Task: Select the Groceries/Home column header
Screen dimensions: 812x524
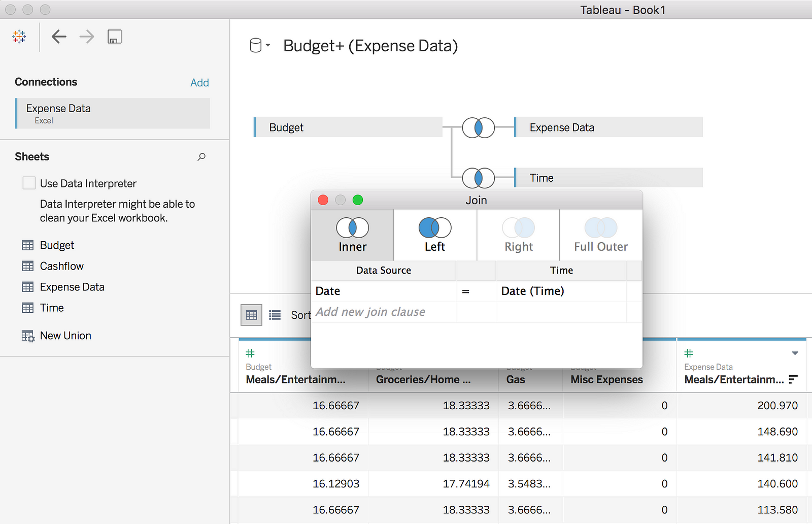Action: pos(423,379)
